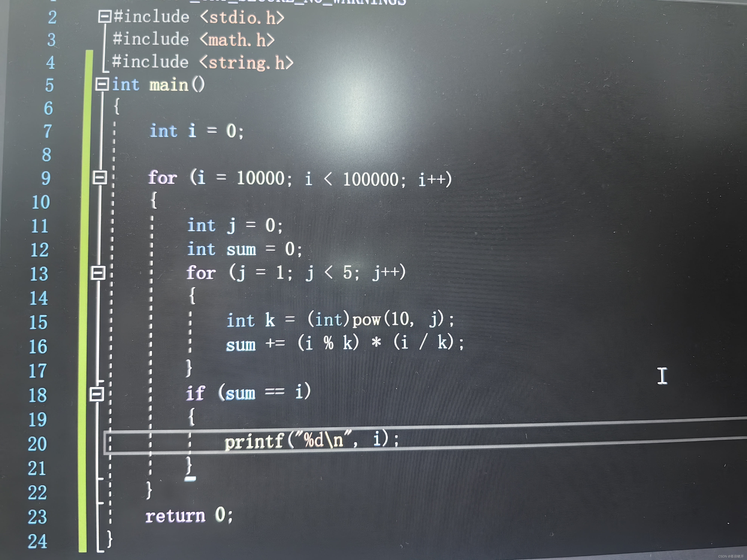Collapse the int main() function fold
The height and width of the screenshot is (560, 747).
[x=102, y=84]
